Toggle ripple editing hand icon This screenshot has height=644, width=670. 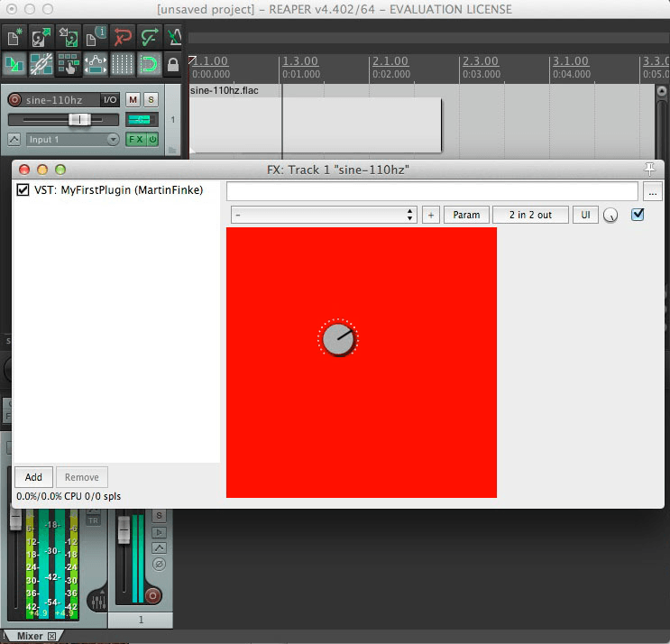[68, 64]
